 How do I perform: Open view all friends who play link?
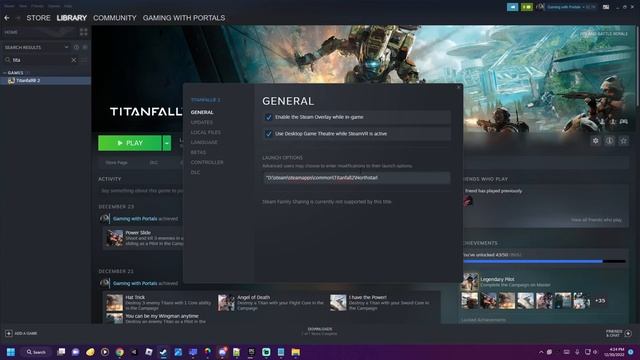pyautogui.click(x=596, y=220)
